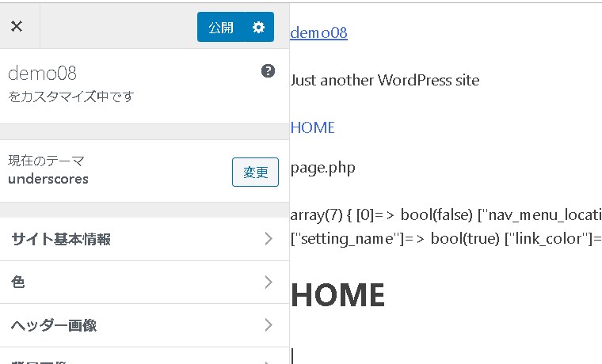Close the customizer with the X icon
602x364 pixels.
[17, 27]
